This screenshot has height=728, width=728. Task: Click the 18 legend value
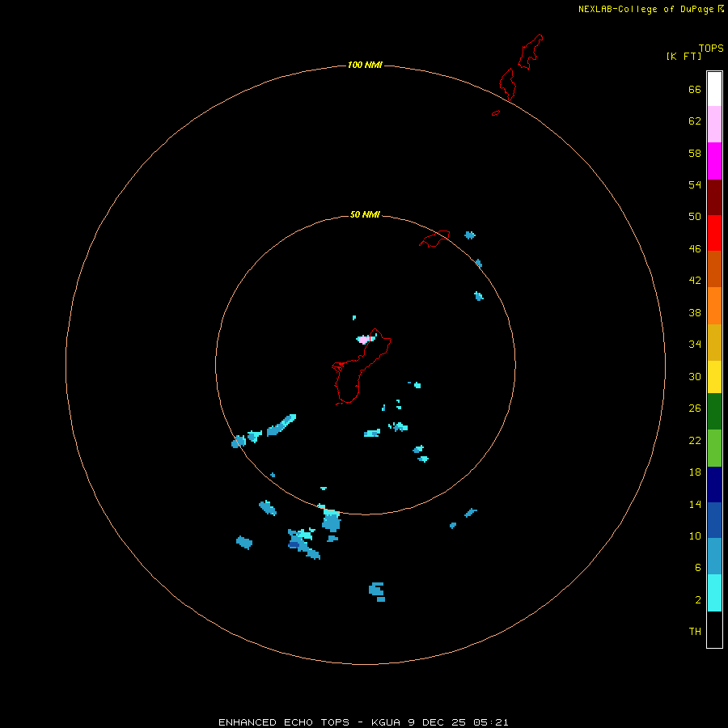pos(695,472)
